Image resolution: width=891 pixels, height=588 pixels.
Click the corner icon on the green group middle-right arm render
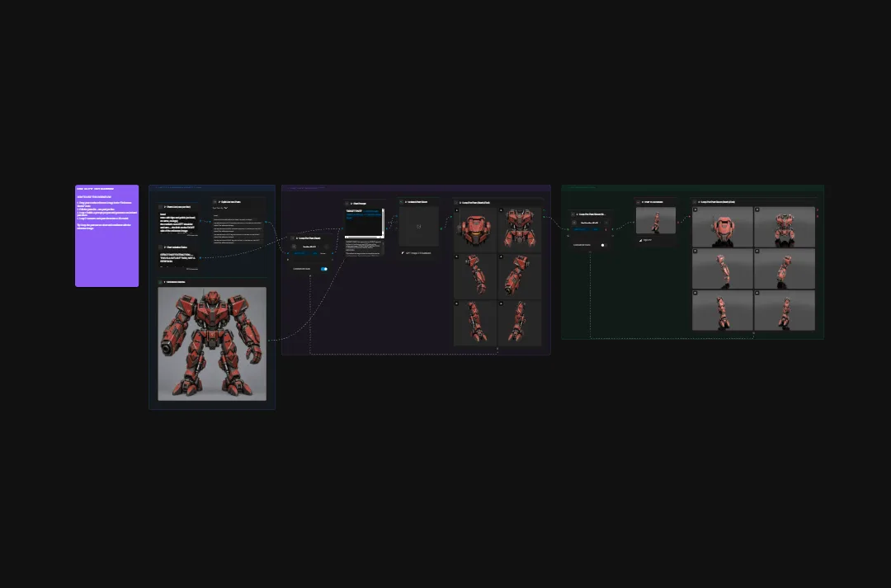(x=757, y=251)
